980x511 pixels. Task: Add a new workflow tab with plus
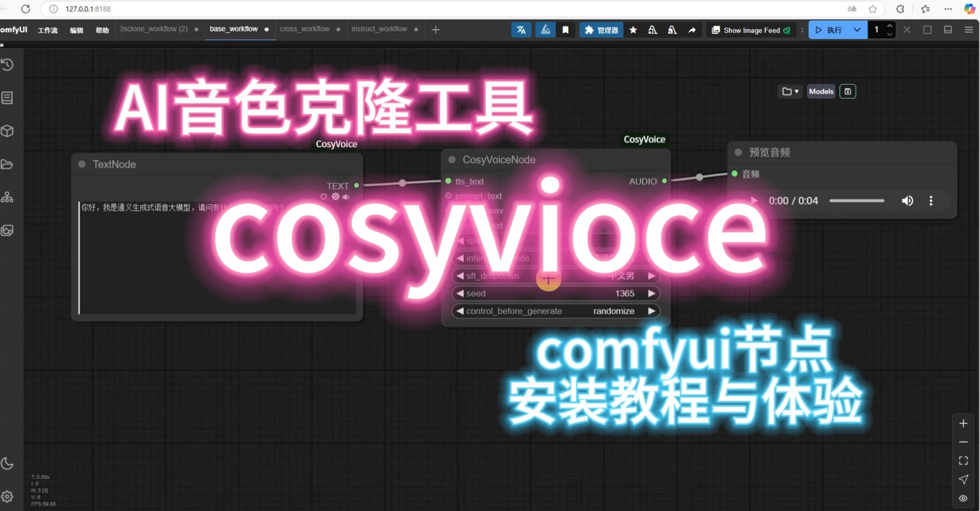[436, 30]
